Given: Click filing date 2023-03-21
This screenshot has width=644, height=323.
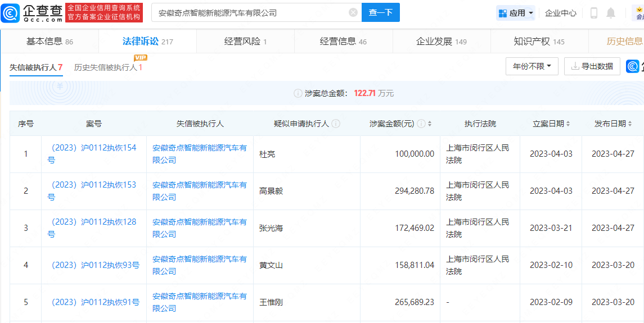Looking at the screenshot, I should (551, 228).
